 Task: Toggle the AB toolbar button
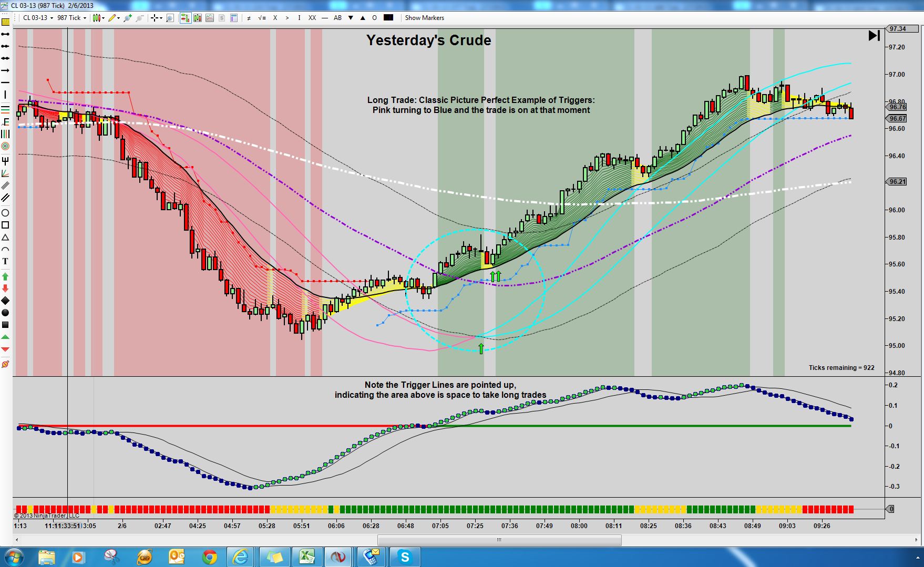[337, 18]
